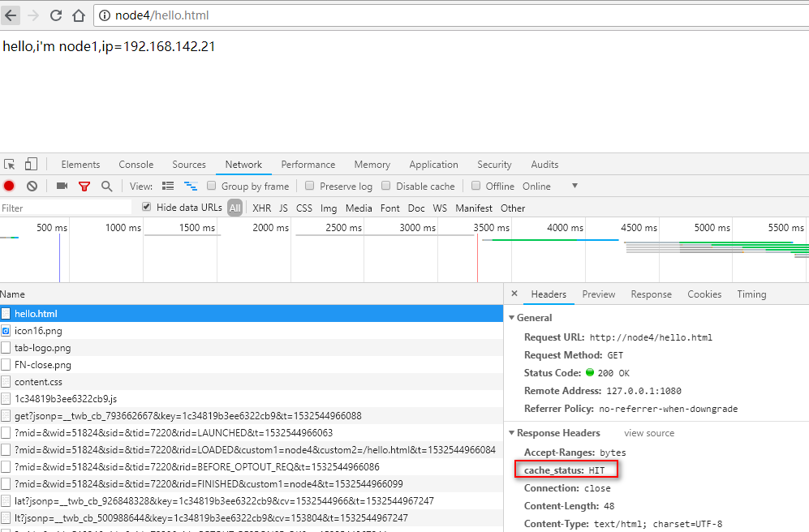Clear the network log
Viewport: 809px width, 532px height.
click(32, 186)
